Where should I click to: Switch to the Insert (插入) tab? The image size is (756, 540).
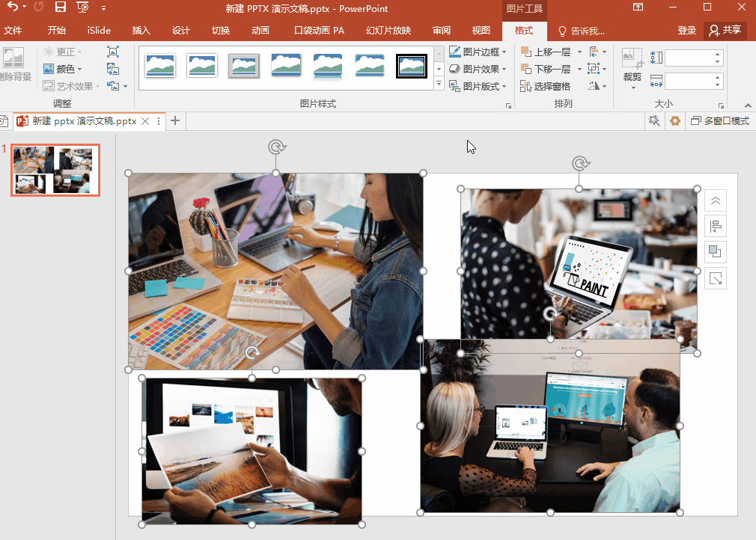point(141,31)
